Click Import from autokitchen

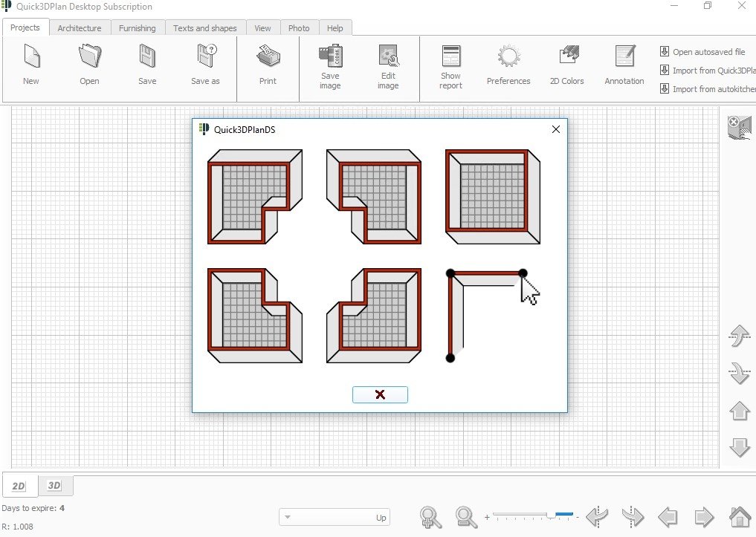click(x=707, y=88)
